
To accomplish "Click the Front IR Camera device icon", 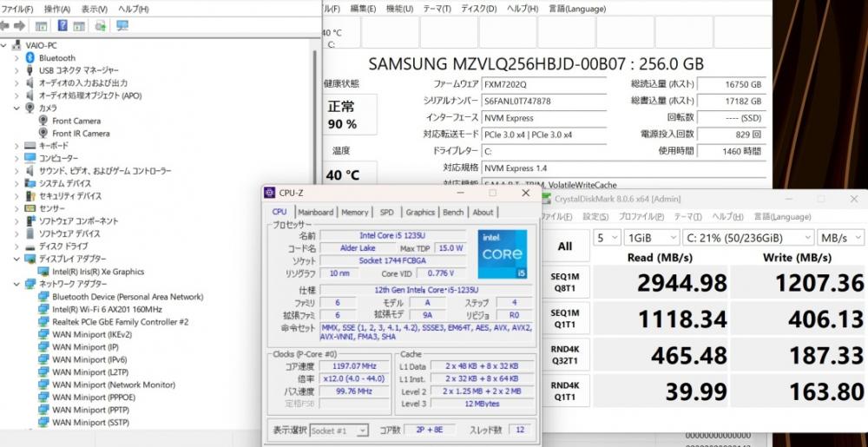I will pos(43,133).
